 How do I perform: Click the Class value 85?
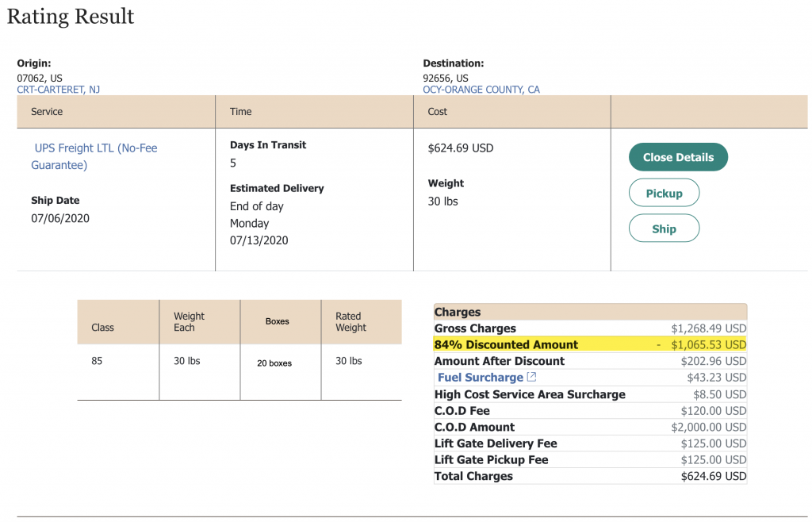97,361
